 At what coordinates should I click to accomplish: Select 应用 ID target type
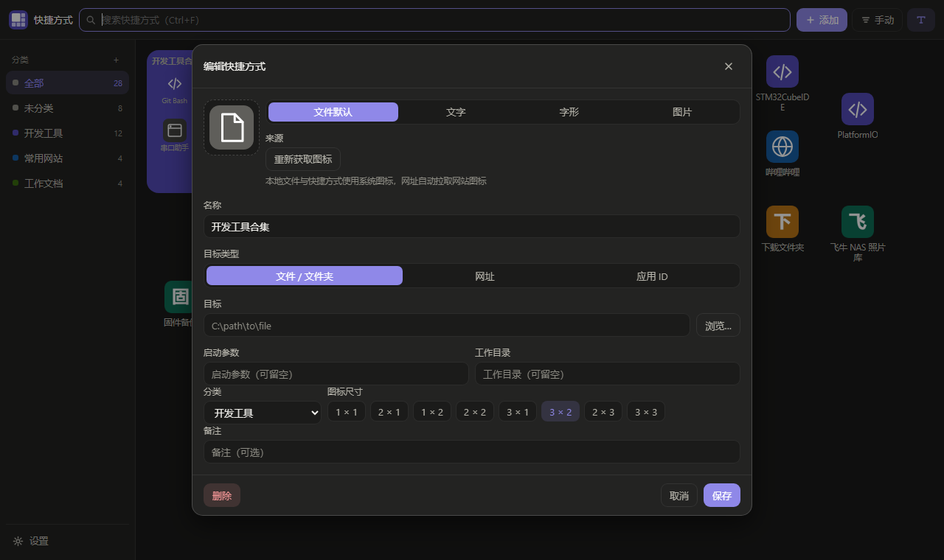pos(652,276)
